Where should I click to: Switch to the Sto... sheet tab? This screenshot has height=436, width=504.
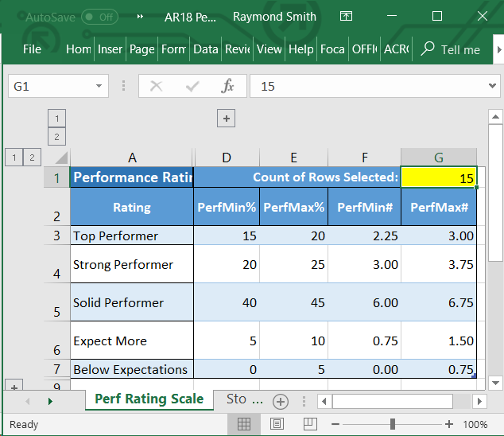[x=243, y=399]
